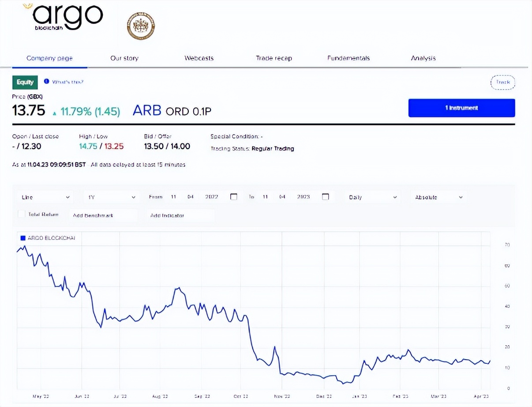532x407 pixels.
Task: Open the From date calendar icon
Action: coord(234,197)
